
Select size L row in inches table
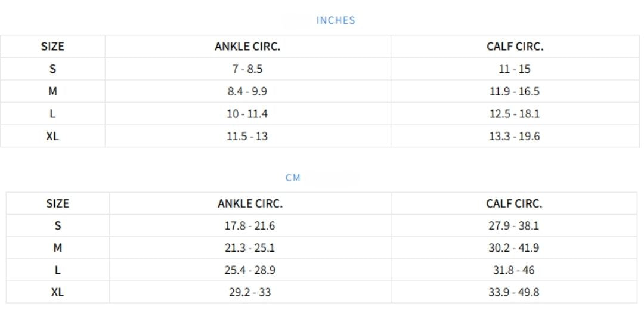click(x=320, y=114)
